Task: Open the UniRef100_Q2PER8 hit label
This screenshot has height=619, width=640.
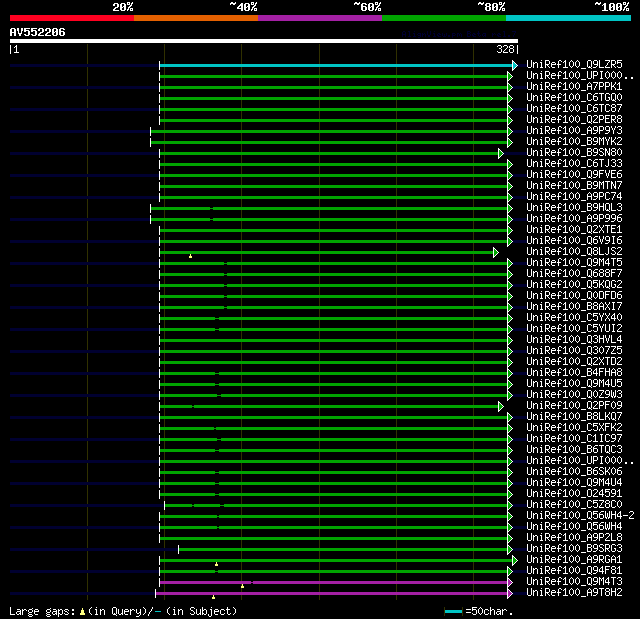Action: coord(574,120)
